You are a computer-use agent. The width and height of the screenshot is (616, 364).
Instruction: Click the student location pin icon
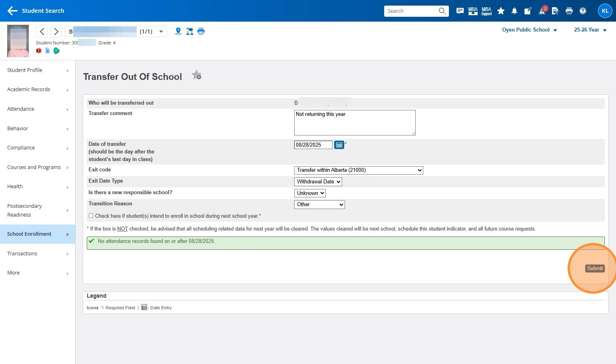pyautogui.click(x=178, y=31)
